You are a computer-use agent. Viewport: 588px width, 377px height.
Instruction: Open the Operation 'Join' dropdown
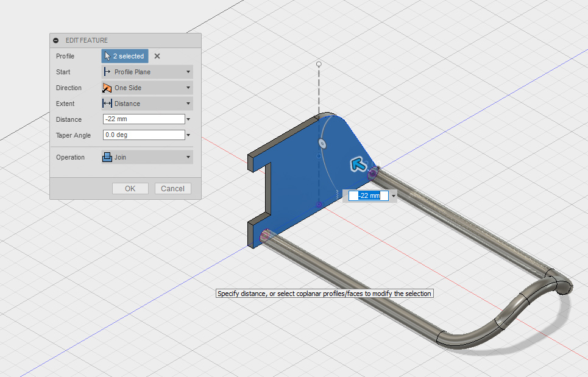[147, 157]
